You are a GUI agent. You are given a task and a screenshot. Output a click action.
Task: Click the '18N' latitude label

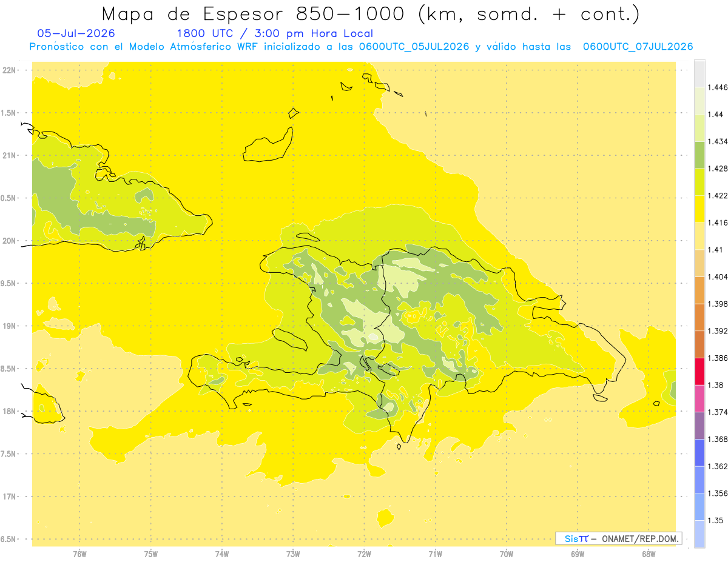(10, 412)
